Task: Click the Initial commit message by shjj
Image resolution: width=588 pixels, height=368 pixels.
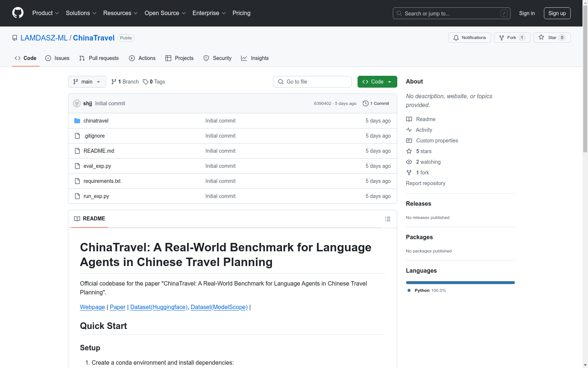Action: (x=110, y=103)
